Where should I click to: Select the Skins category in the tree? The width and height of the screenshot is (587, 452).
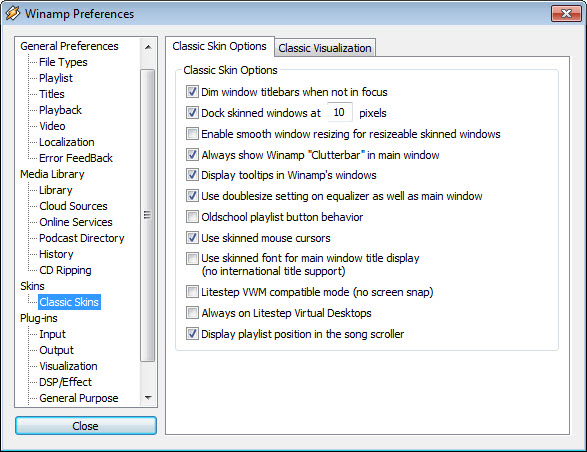click(32, 286)
